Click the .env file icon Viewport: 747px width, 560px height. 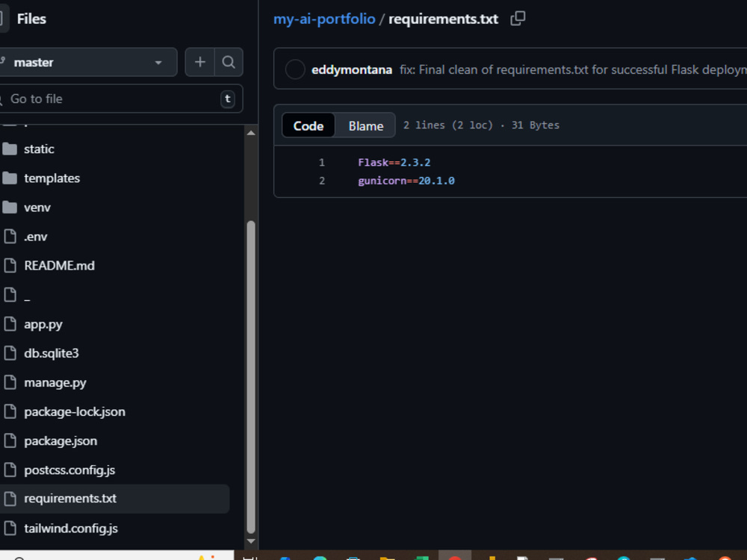point(10,237)
